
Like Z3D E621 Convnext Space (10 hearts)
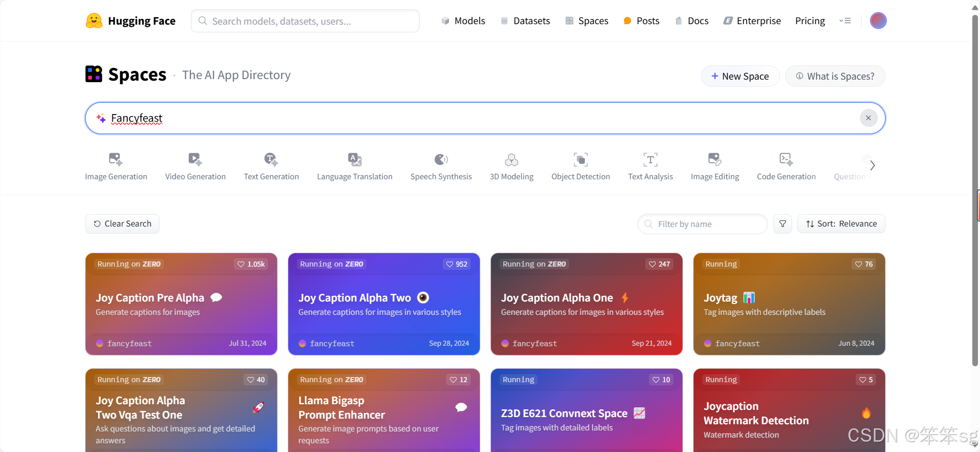point(661,380)
